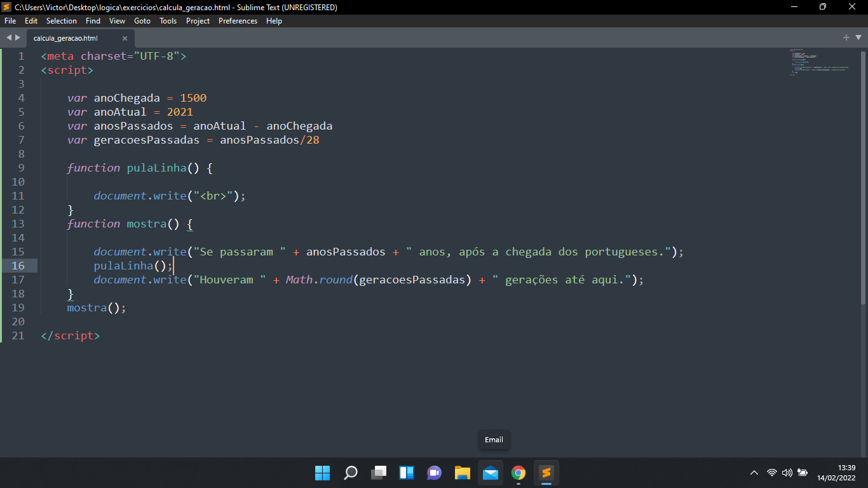Screen dimensions: 868x488
Task: Click the text anoChegada = 1500
Action: tap(150, 98)
